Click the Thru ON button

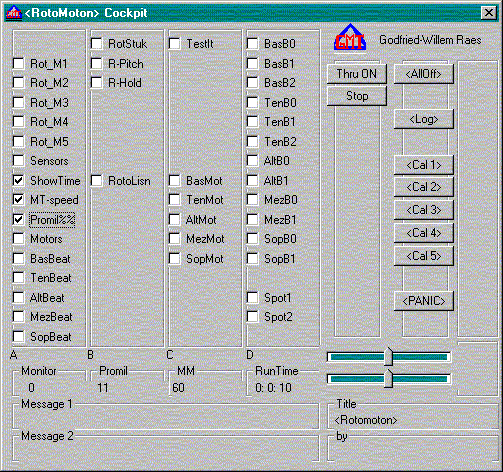(357, 74)
